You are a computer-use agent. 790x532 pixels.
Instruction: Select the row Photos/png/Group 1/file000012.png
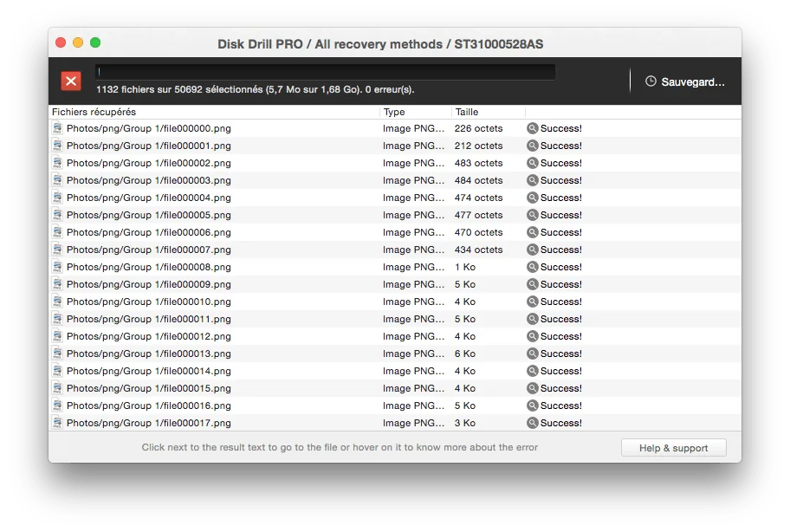pos(395,336)
